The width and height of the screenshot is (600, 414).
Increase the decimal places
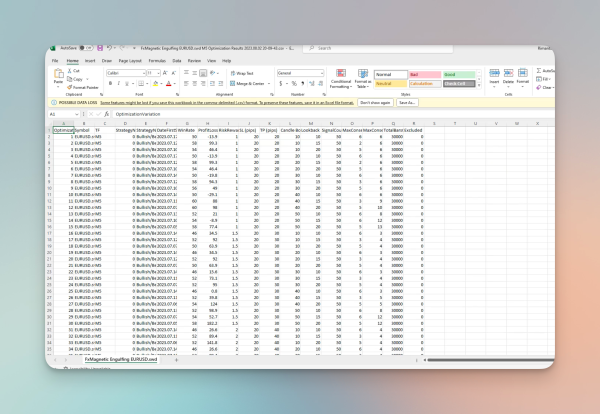click(311, 83)
